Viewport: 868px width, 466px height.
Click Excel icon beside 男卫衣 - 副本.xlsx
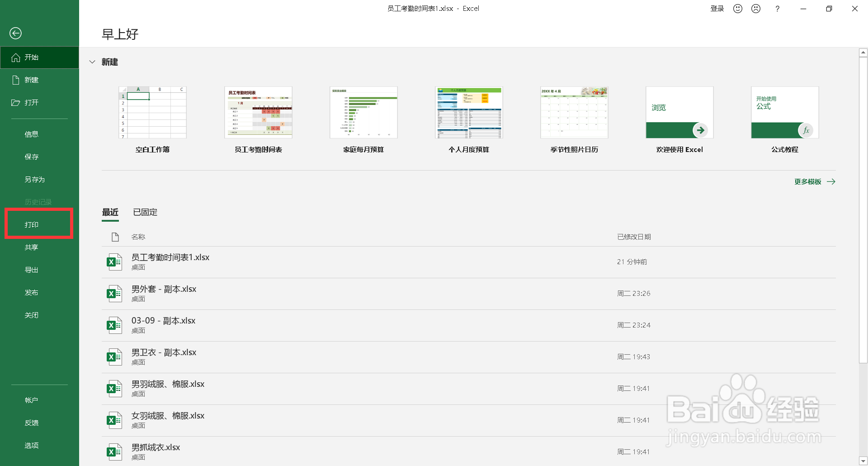[x=114, y=357]
